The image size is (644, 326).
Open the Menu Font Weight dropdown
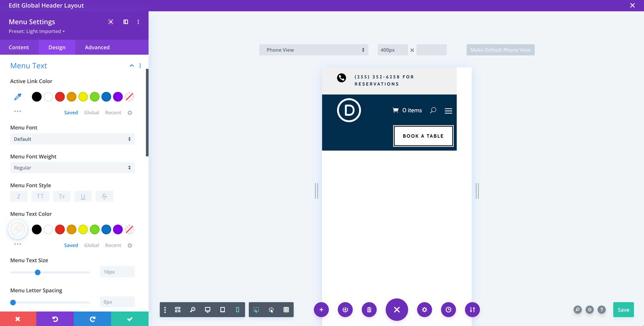click(x=72, y=167)
